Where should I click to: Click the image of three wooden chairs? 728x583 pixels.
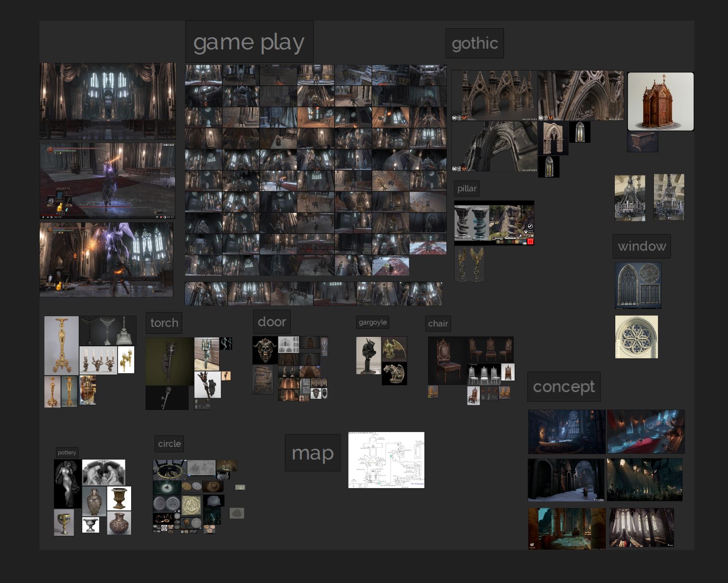pyautogui.click(x=490, y=350)
